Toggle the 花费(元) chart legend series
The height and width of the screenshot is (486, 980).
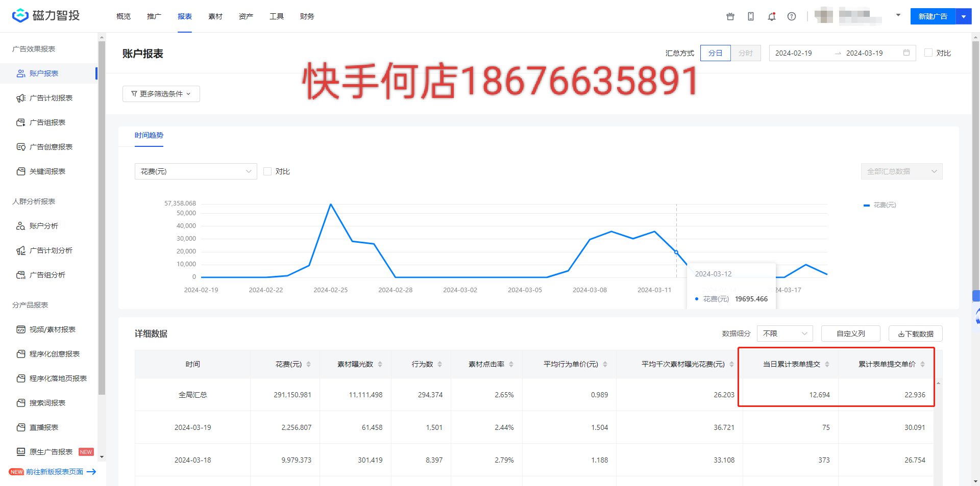[880, 205]
